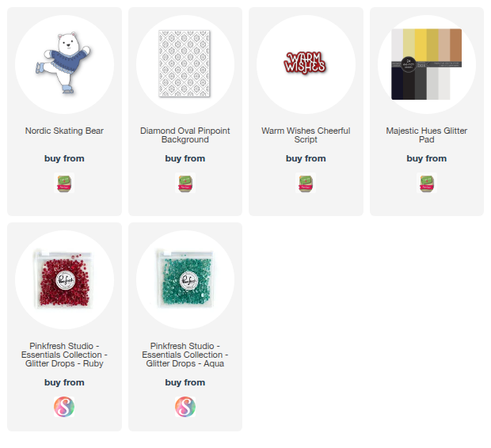Select Glitter Drops - Ruby title link
The image size is (491, 448).
(x=64, y=355)
